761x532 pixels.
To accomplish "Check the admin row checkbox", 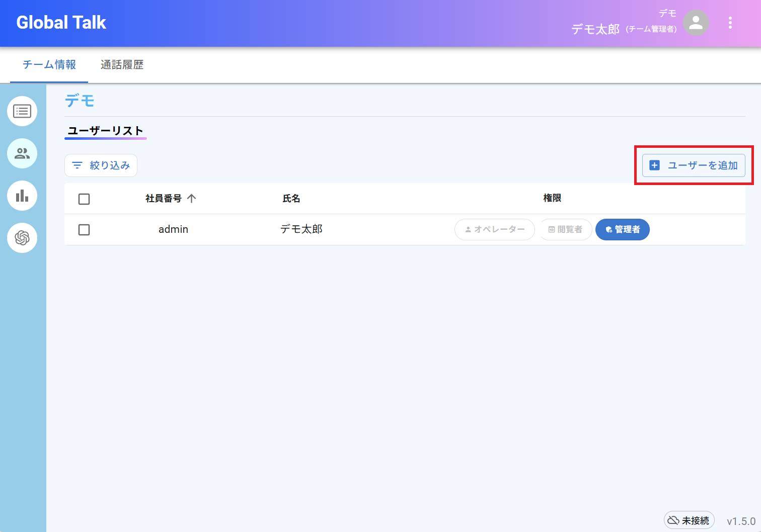I will pos(84,230).
